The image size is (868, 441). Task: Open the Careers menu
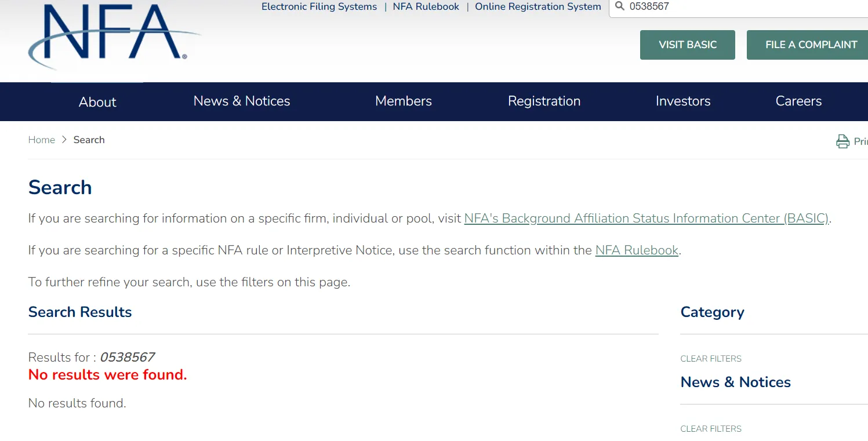pos(798,101)
